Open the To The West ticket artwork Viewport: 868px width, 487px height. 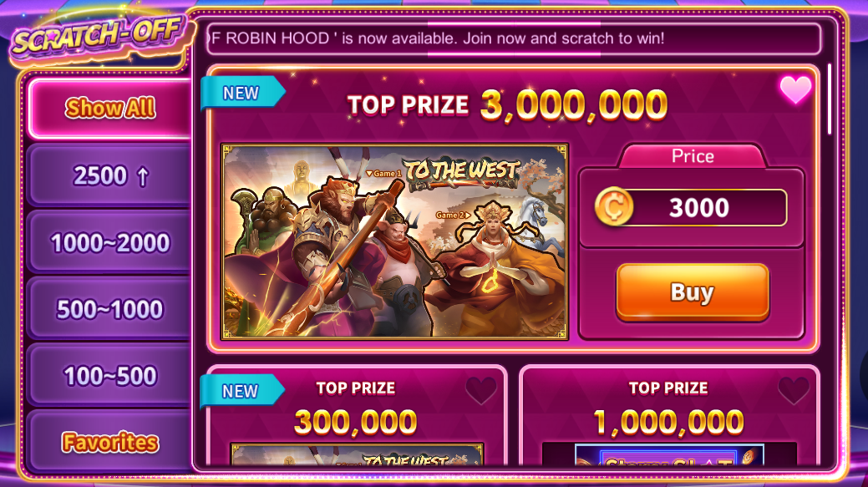(394, 241)
